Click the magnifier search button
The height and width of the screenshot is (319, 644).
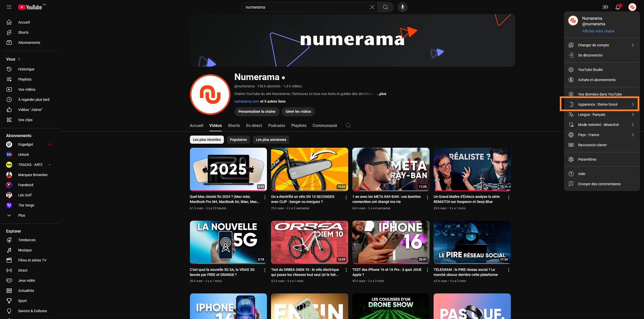[x=385, y=7]
